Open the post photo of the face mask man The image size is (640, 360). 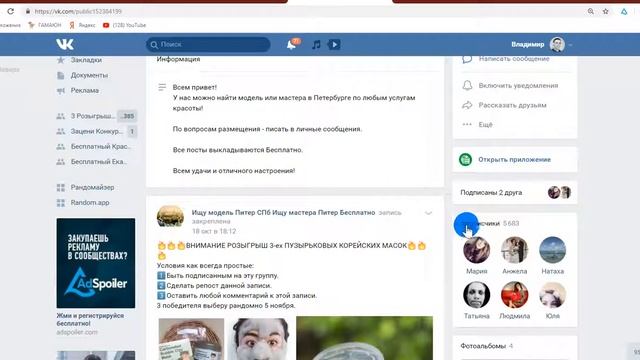pyautogui.click(x=260, y=339)
